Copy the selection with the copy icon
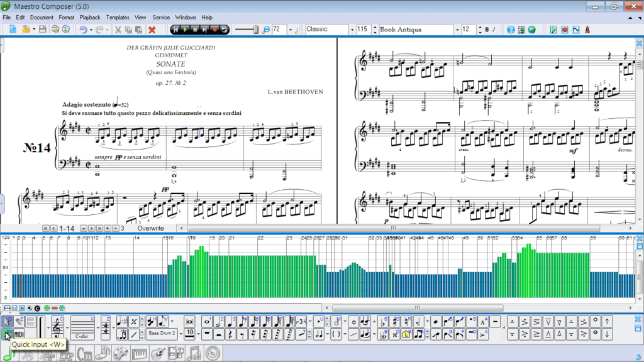Viewport: 644px width, 362px height. [x=128, y=30]
